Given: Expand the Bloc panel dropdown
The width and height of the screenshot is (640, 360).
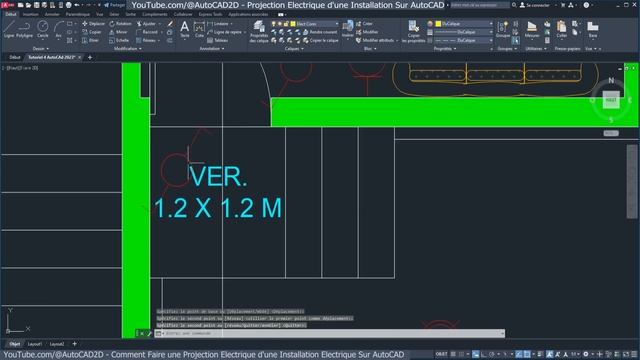Looking at the screenshot, I should [370, 49].
